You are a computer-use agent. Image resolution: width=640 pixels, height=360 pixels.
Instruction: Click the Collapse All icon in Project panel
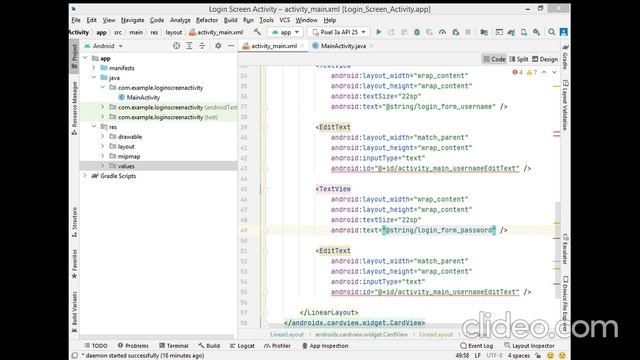(202, 46)
